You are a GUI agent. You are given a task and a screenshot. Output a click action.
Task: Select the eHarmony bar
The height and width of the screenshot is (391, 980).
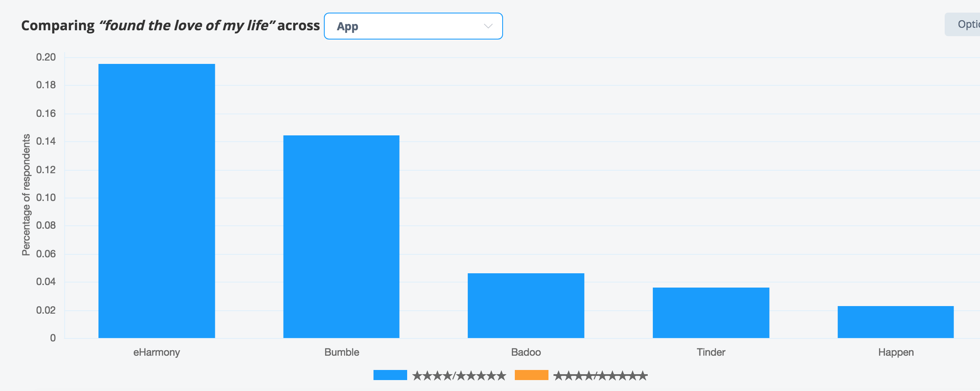click(x=156, y=201)
